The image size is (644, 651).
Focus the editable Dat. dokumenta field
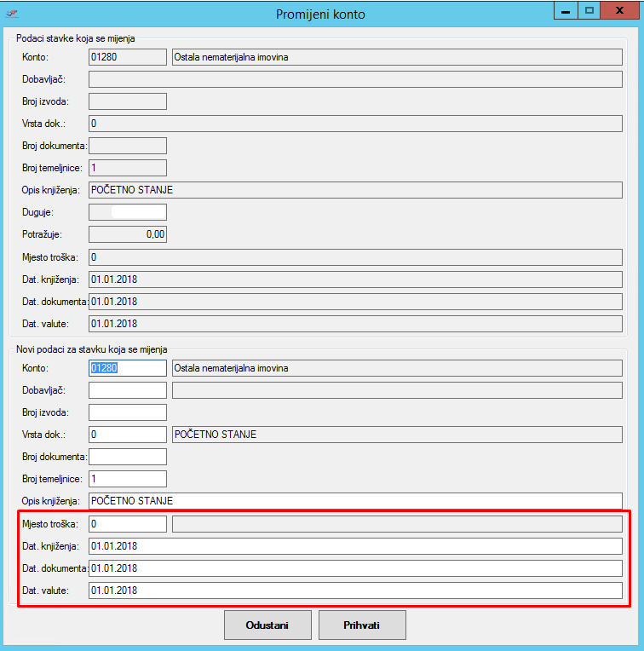coord(354,568)
